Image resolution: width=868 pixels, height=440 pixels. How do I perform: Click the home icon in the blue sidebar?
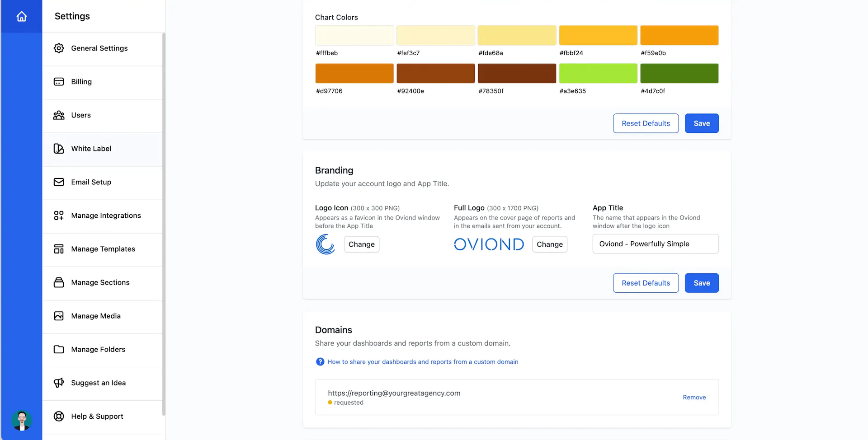tap(21, 17)
